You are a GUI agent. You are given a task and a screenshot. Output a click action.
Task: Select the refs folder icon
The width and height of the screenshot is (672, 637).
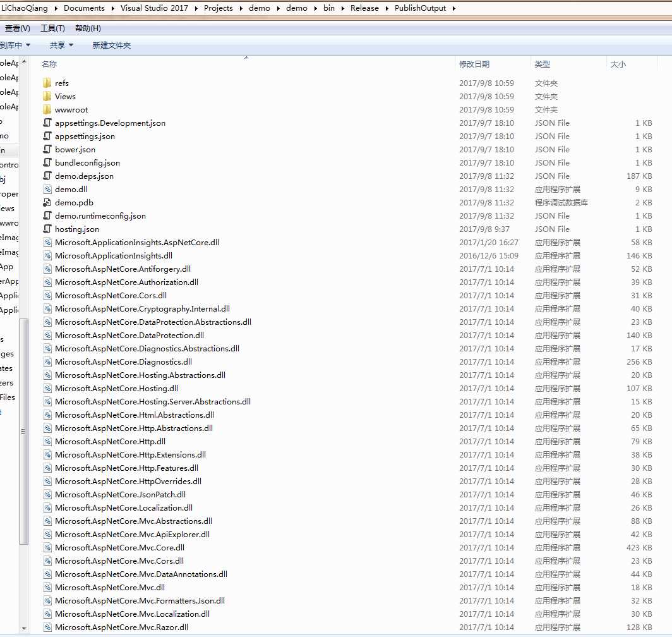47,83
